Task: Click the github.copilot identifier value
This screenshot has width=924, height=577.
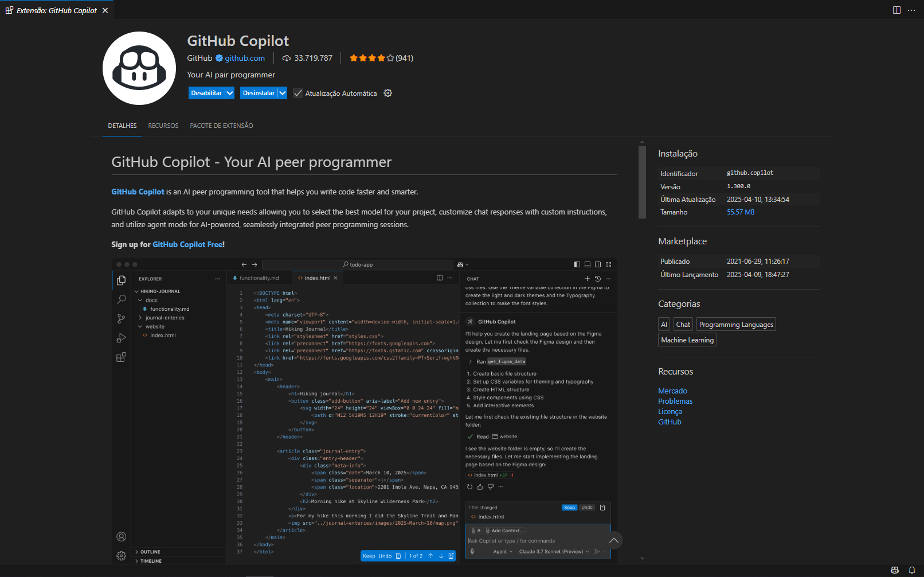Action: 750,173
